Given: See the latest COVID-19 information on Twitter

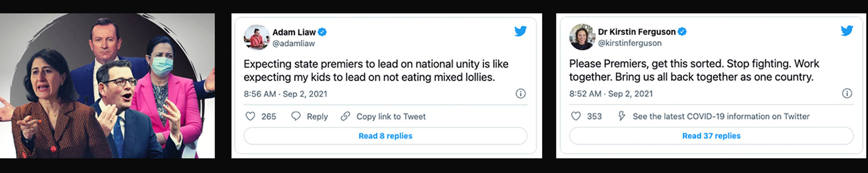Looking at the screenshot, I should coord(721,116).
